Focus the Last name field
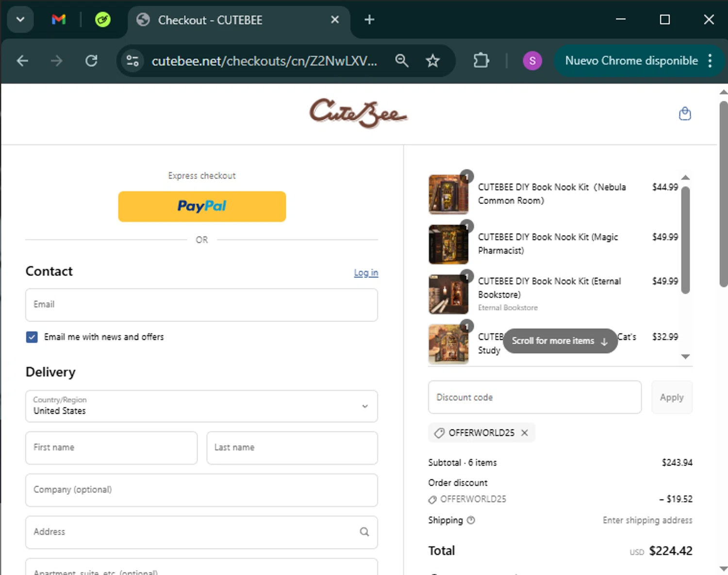 [x=292, y=447]
